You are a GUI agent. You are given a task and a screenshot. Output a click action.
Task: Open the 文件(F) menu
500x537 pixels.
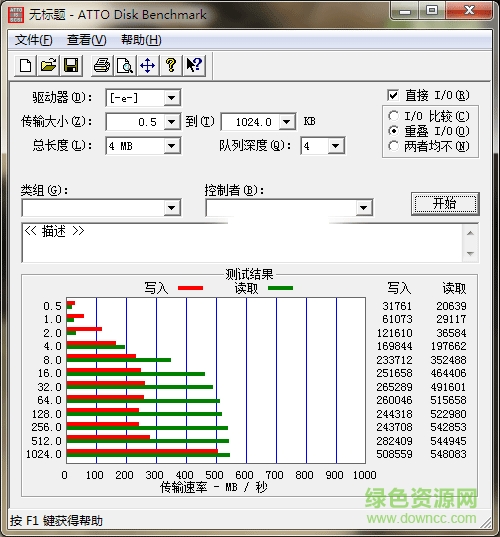tap(34, 40)
